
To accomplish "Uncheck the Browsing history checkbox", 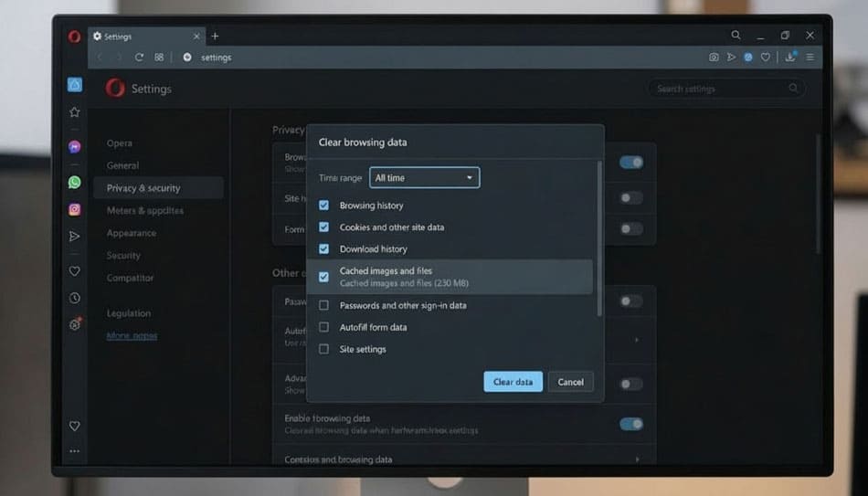I will click(323, 206).
